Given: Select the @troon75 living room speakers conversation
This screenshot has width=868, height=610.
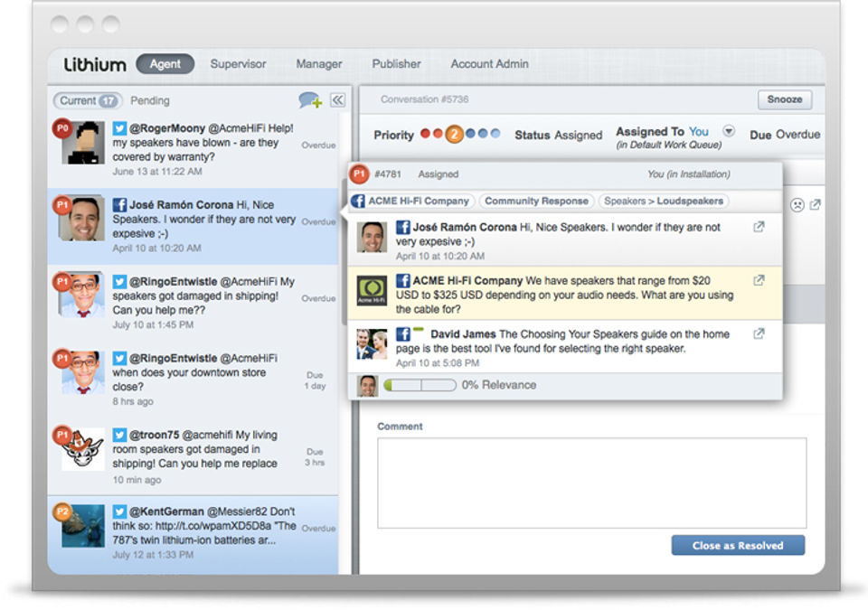Looking at the screenshot, I should (x=193, y=456).
